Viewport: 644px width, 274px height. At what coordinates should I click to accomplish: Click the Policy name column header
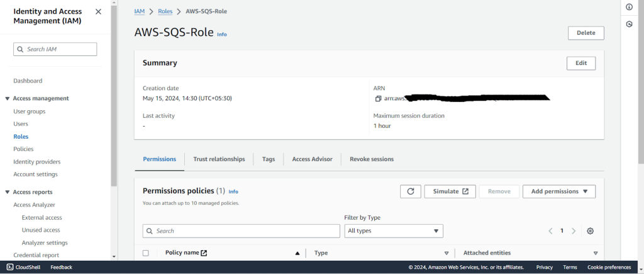point(182,253)
